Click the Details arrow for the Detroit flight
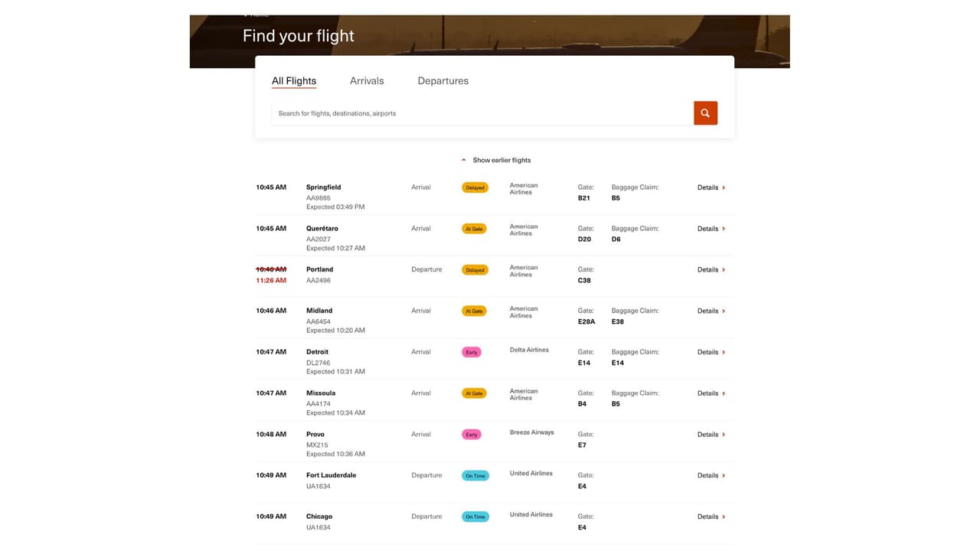Image resolution: width=980 pixels, height=551 pixels. tap(723, 352)
